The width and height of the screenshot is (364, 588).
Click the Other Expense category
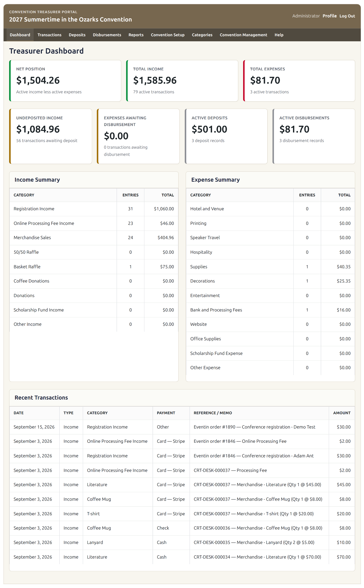click(205, 368)
